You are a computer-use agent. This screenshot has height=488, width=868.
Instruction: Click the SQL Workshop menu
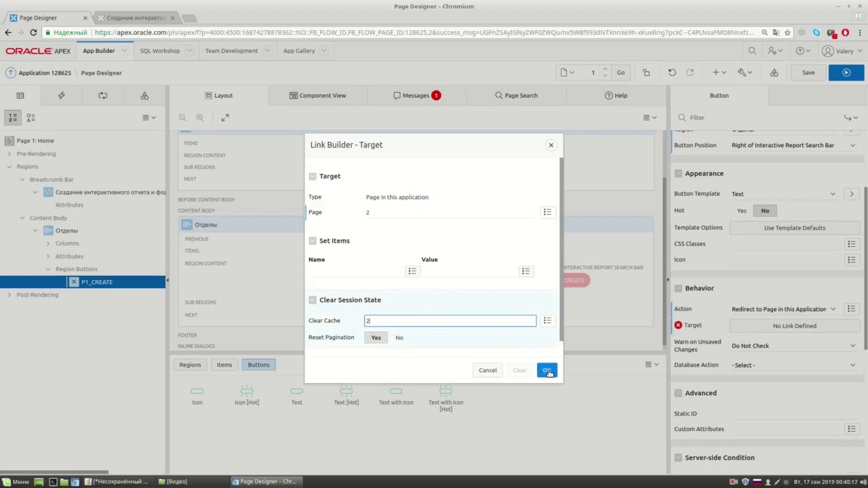pos(160,51)
